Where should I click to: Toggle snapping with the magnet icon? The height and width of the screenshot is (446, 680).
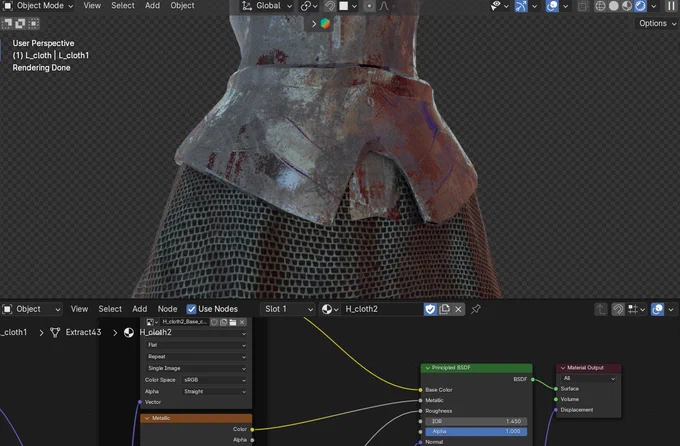[330, 6]
